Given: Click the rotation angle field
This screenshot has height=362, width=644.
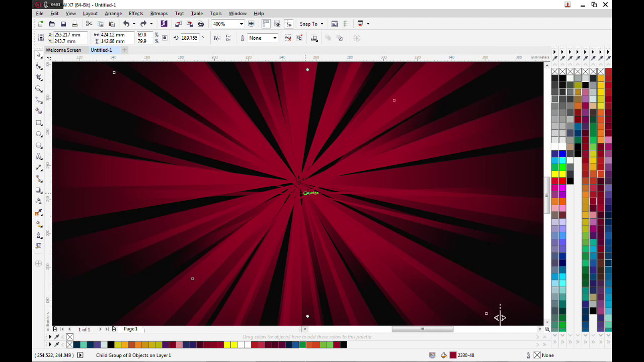Looking at the screenshot, I should pos(189,38).
